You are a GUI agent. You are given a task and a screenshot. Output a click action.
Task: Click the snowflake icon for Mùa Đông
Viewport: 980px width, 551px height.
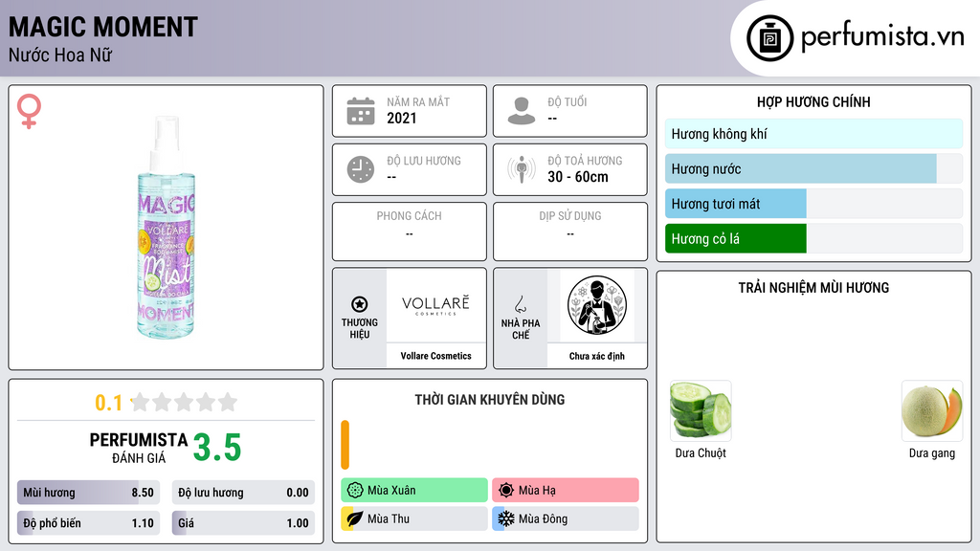[x=506, y=518]
